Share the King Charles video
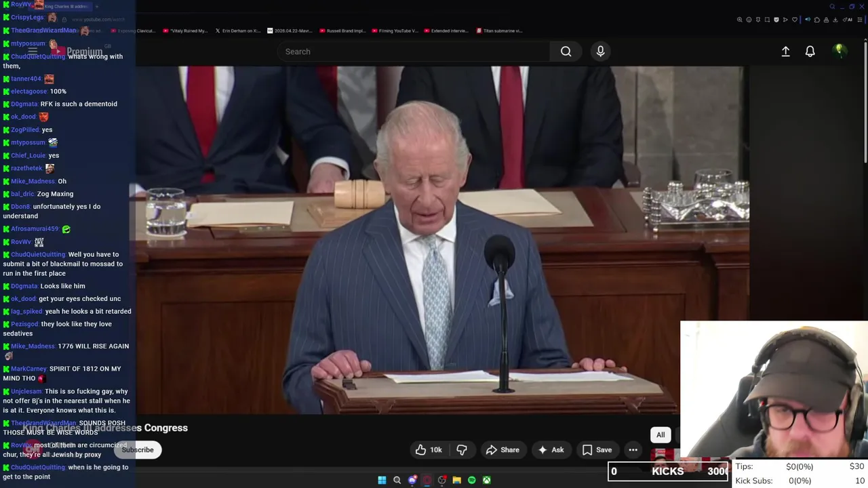868x488 pixels. [x=502, y=449]
